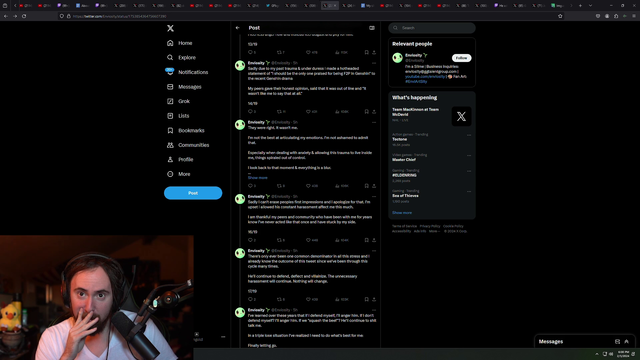Reply to the tweet numbered 14/19

[x=252, y=111]
